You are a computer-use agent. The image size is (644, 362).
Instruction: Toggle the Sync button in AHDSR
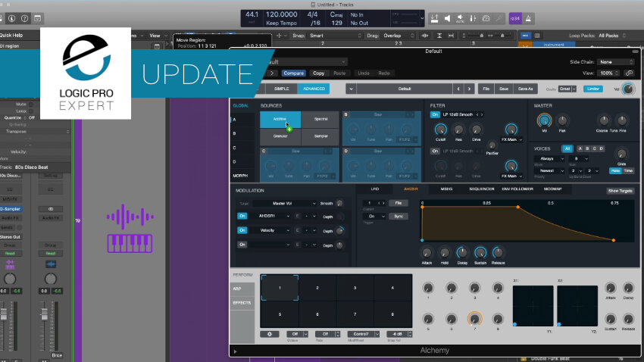399,217
